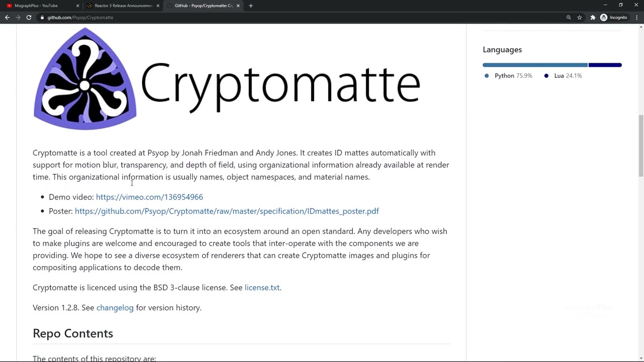Minimize the Chrome window
Screen dimensions: 644x362
point(605,5)
